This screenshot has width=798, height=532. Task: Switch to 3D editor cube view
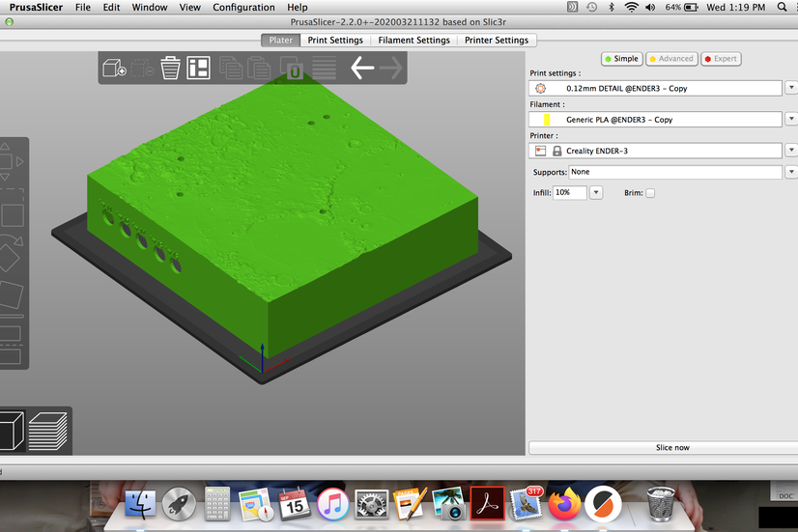[x=12, y=431]
